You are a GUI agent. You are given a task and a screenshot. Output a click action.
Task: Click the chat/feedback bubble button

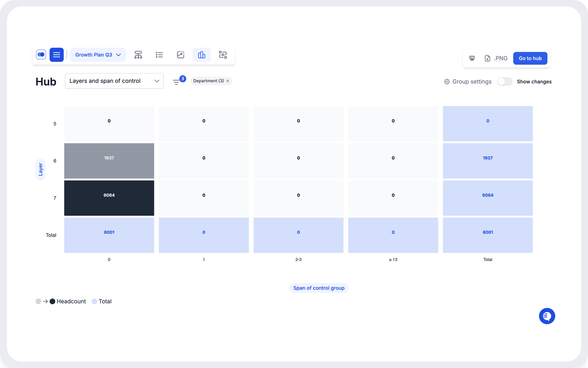pos(547,316)
